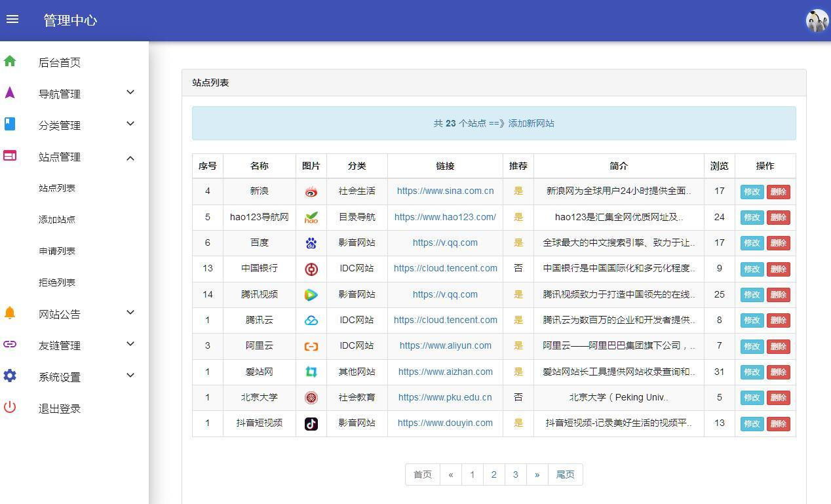Open the https://www.hao123.com/ link
This screenshot has width=831, height=504.
pyautogui.click(x=445, y=217)
